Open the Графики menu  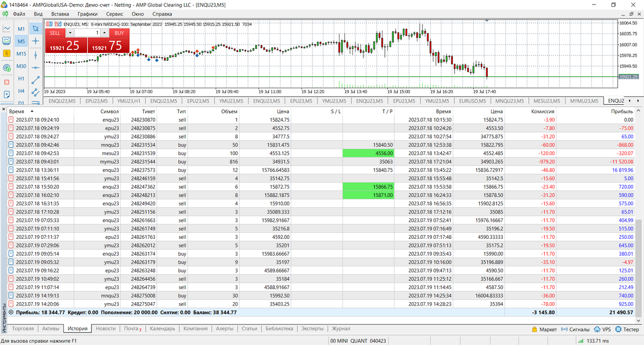click(x=87, y=14)
